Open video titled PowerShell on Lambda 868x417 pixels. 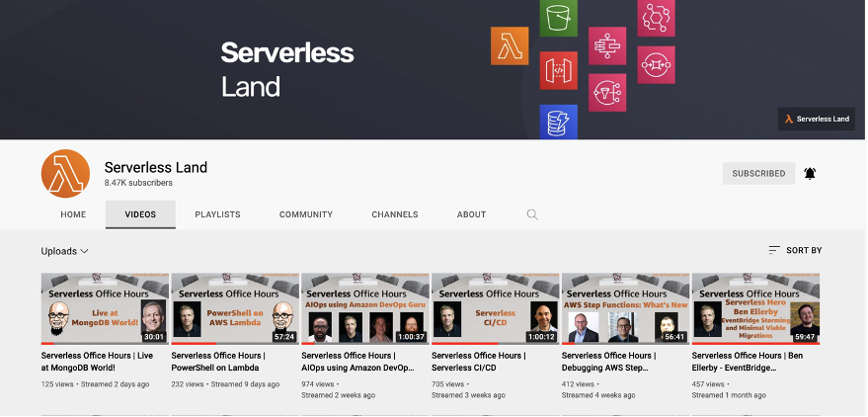[218, 361]
